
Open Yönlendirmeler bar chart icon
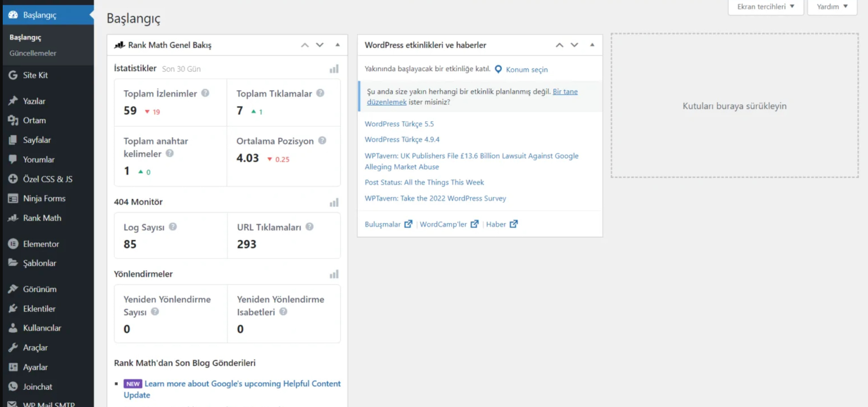click(334, 274)
